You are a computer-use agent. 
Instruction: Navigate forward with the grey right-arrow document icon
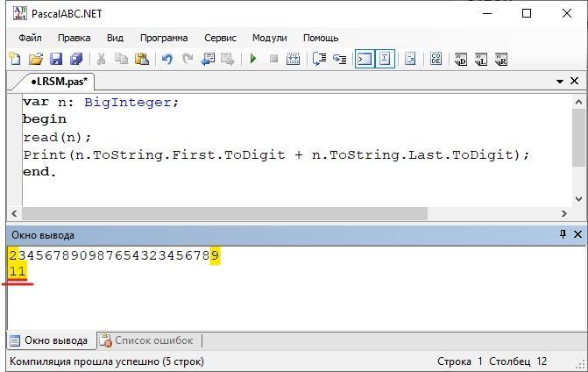click(x=228, y=59)
